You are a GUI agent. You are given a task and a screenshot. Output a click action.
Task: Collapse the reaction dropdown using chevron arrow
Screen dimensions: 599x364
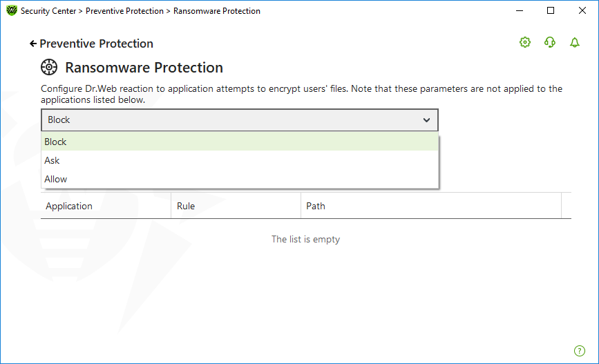click(426, 120)
